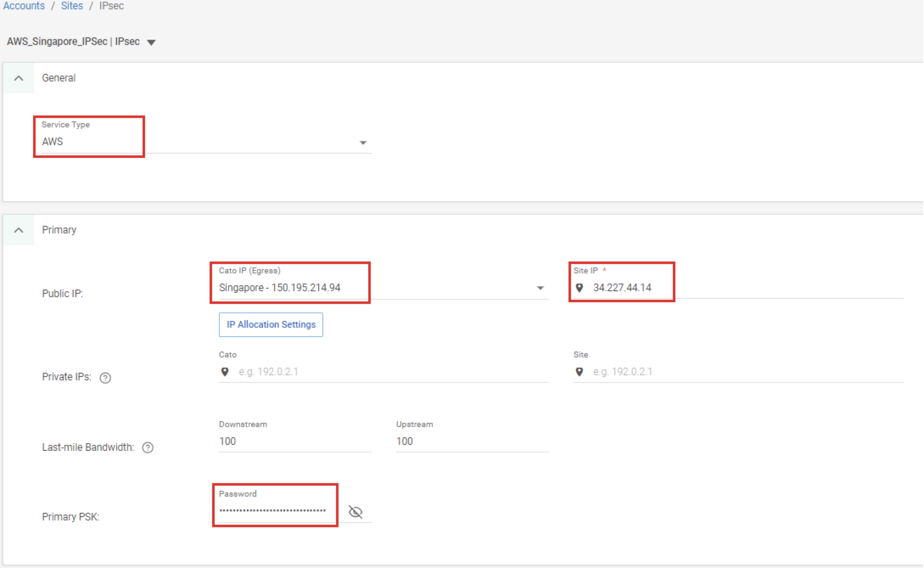Open the Cato IP (Egress) dropdown

[x=540, y=288]
